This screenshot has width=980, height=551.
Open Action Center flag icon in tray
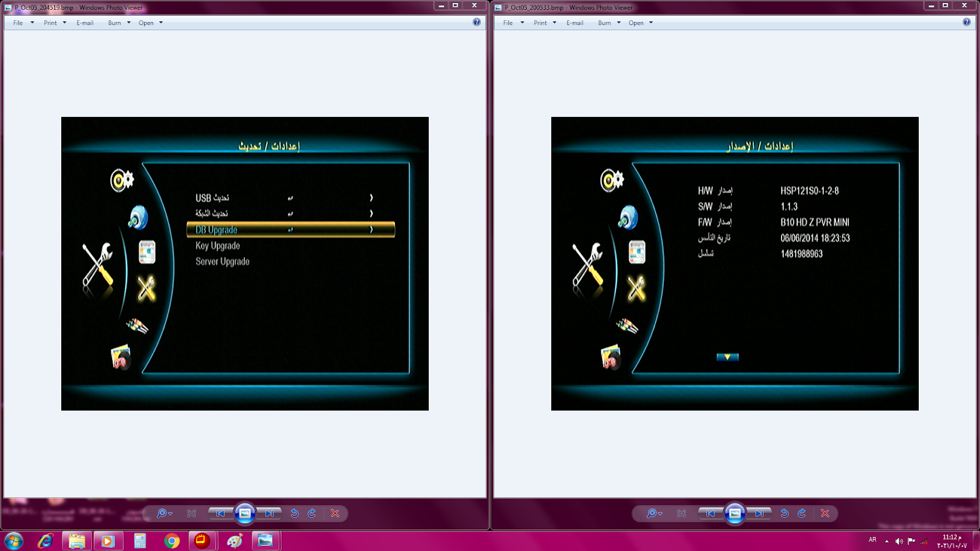point(911,541)
